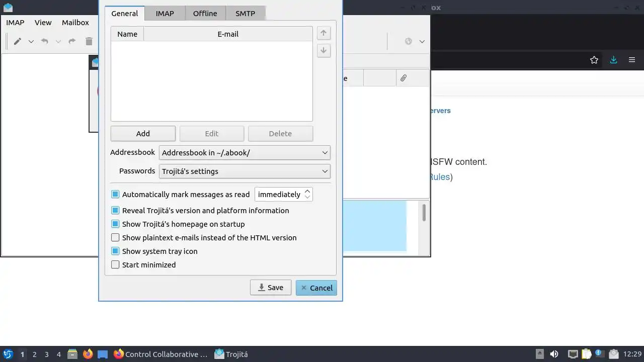Click the volume speaker tray icon

click(x=554, y=354)
